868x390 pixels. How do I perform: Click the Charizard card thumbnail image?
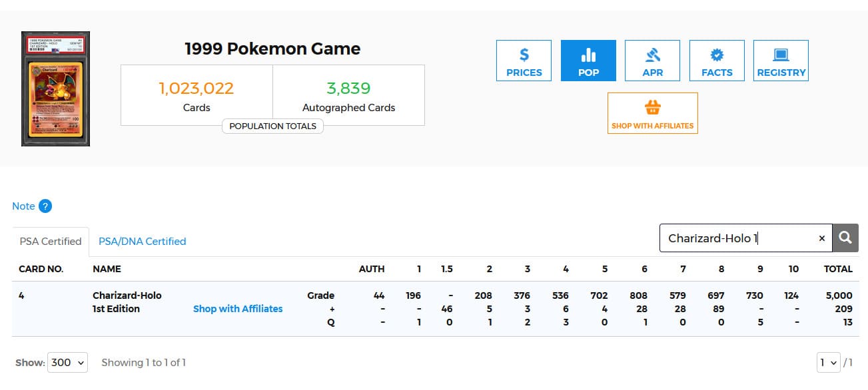55,89
